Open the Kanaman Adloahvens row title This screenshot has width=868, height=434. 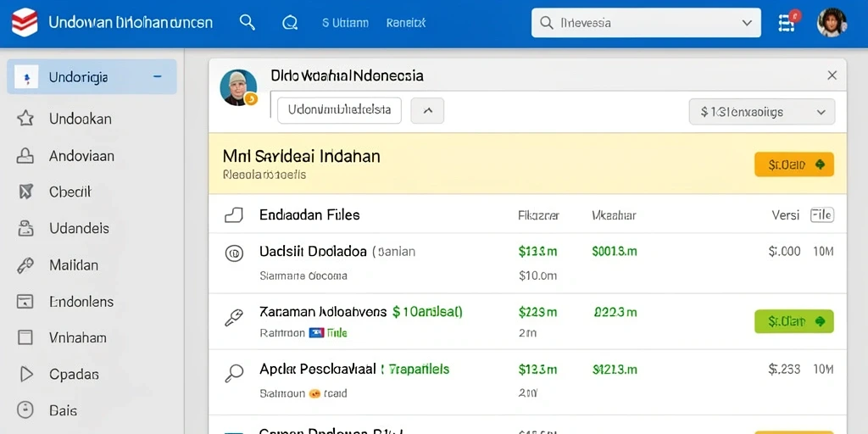(323, 312)
